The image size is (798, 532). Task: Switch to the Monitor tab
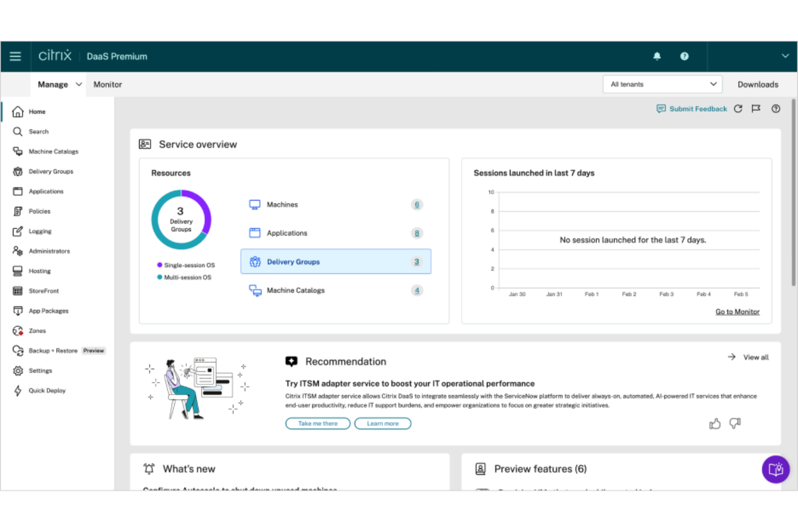click(107, 85)
